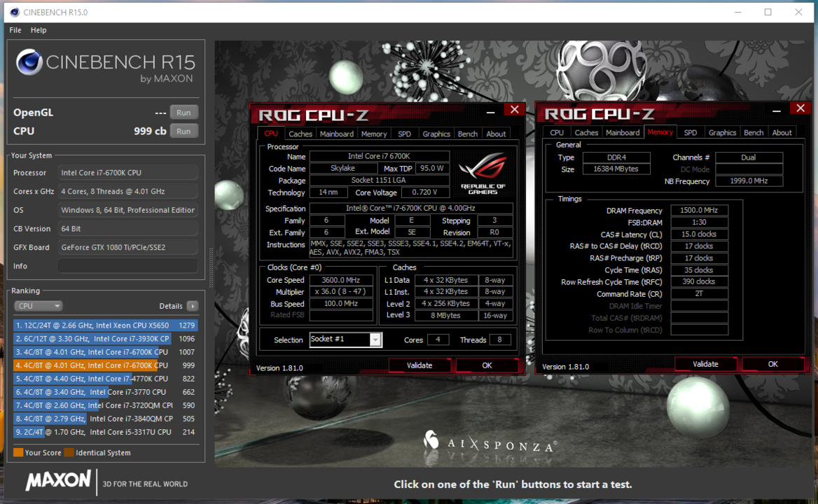This screenshot has width=818, height=504.
Task: Run the CPU benchmark
Action: coord(183,132)
